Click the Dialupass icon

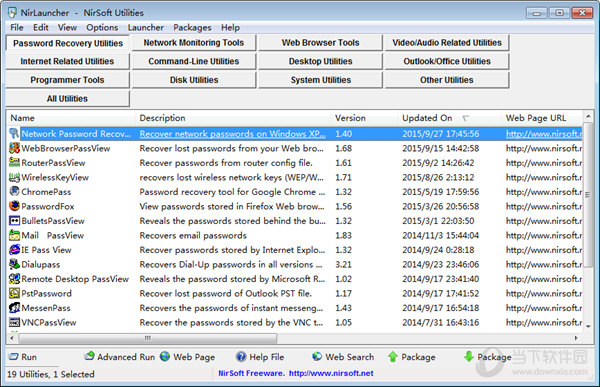[x=14, y=265]
